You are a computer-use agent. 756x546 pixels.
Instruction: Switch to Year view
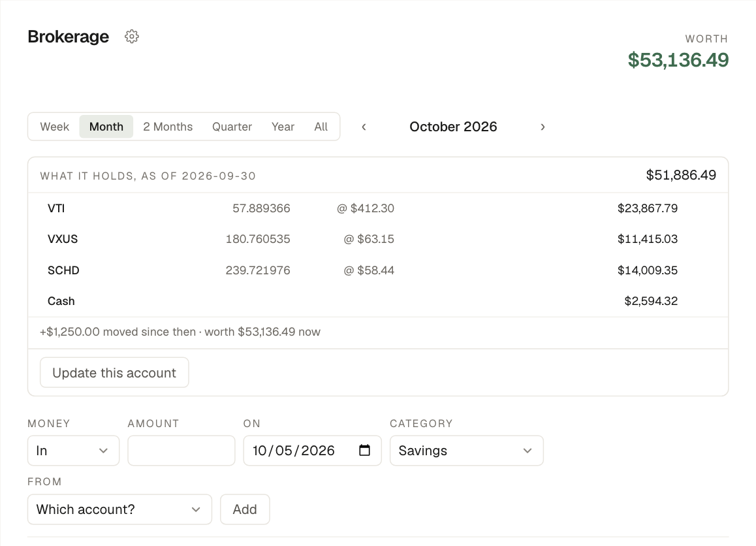pyautogui.click(x=283, y=127)
